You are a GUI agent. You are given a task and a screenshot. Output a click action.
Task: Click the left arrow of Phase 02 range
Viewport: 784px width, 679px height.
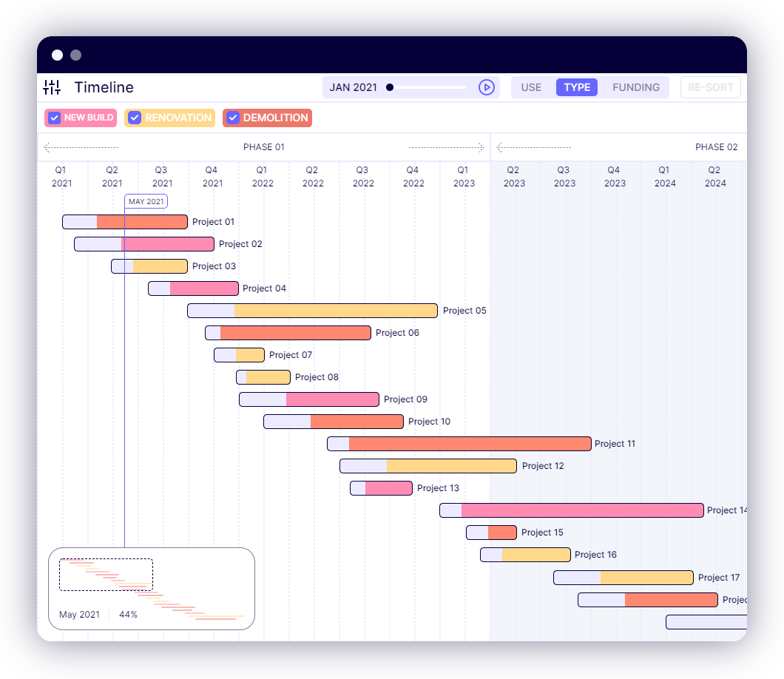500,147
